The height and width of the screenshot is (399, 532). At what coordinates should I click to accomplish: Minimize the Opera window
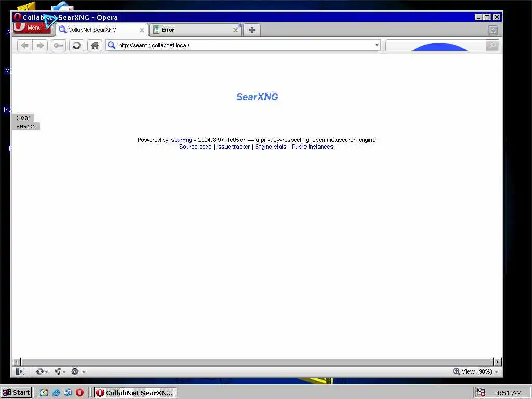point(478,17)
